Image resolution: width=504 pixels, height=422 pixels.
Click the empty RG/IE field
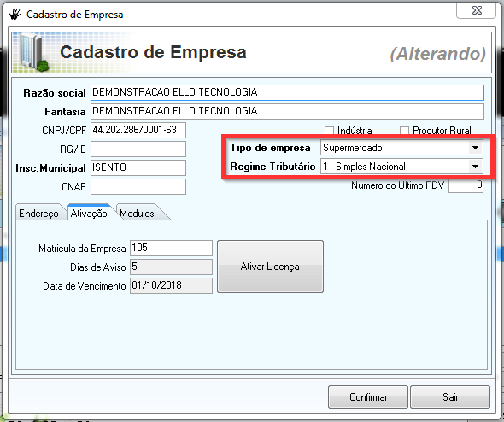[138, 149]
